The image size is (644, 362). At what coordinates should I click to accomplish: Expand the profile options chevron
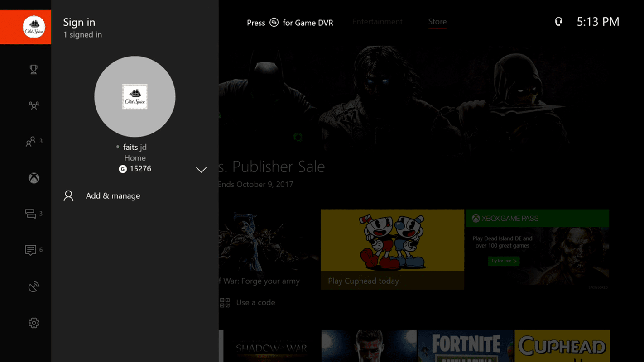click(201, 170)
